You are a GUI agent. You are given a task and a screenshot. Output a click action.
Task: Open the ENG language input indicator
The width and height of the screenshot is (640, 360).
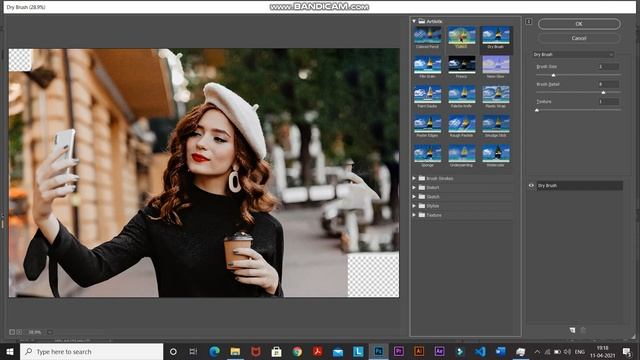[x=580, y=351]
